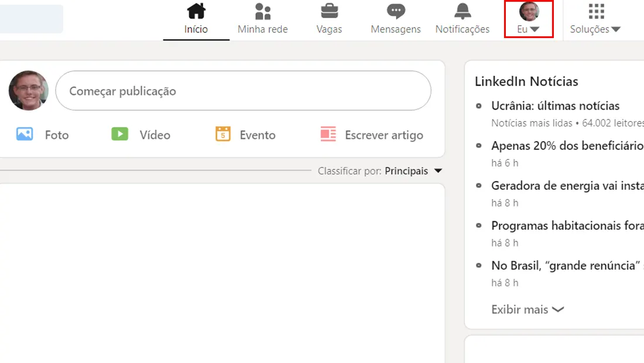
Task: Select the Notificações label
Action: (463, 29)
